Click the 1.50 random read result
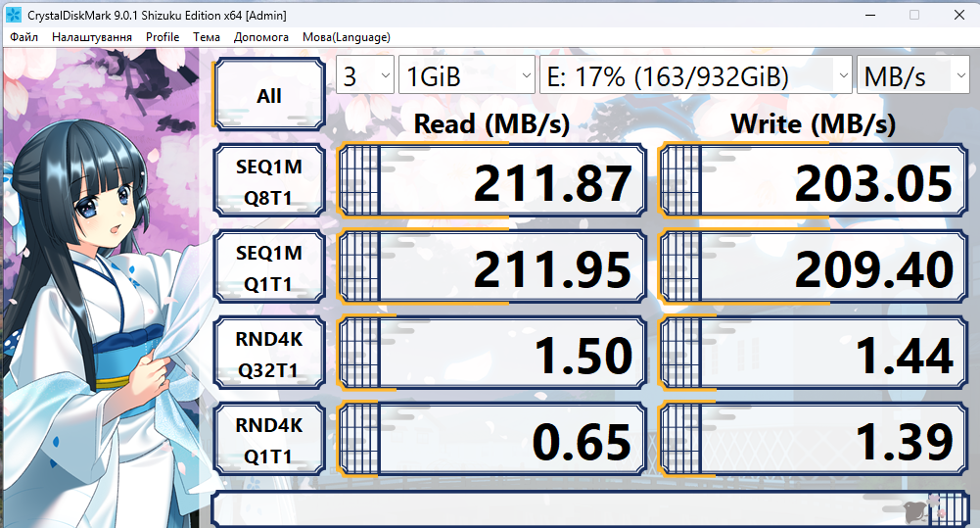The image size is (980, 528). coord(491,354)
